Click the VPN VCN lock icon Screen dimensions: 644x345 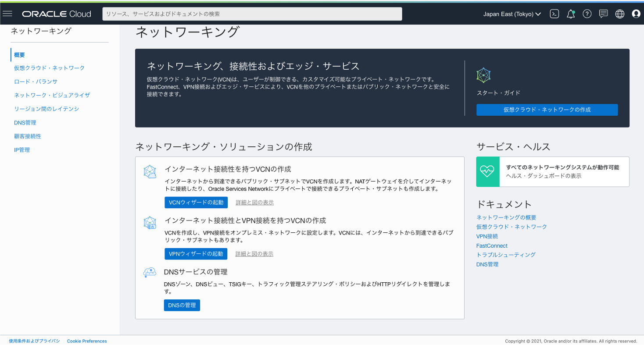pyautogui.click(x=150, y=223)
